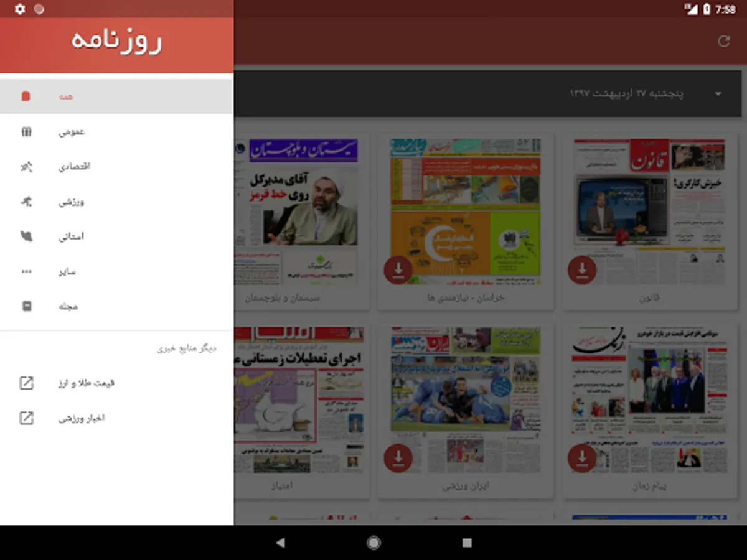Choose the عمومی (General) category

point(117,132)
